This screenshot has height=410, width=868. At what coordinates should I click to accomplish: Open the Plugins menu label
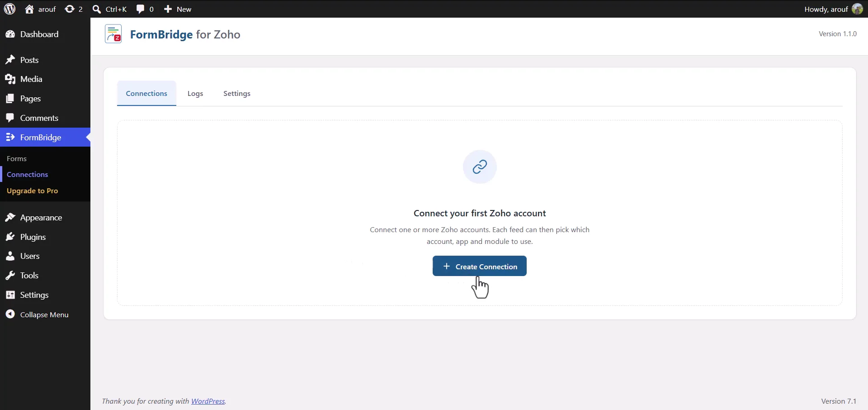[x=33, y=237]
